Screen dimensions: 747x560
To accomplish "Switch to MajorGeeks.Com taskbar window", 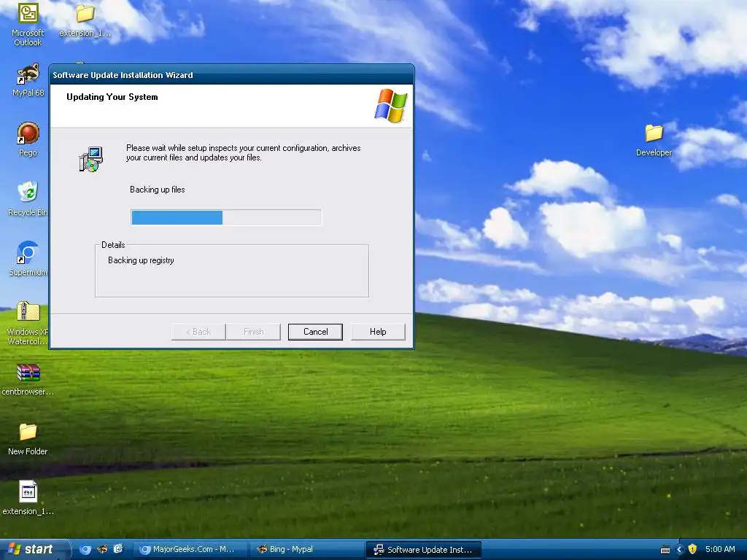I will click(x=190, y=549).
